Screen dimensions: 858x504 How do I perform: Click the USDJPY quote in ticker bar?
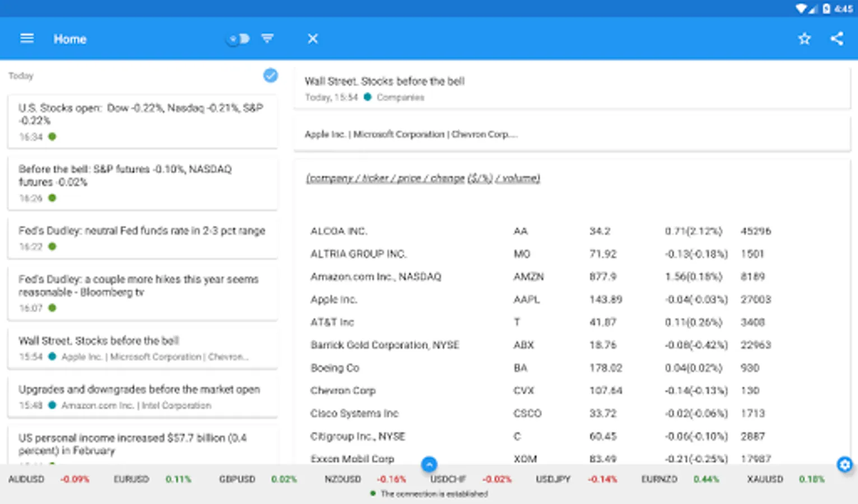[x=576, y=479]
